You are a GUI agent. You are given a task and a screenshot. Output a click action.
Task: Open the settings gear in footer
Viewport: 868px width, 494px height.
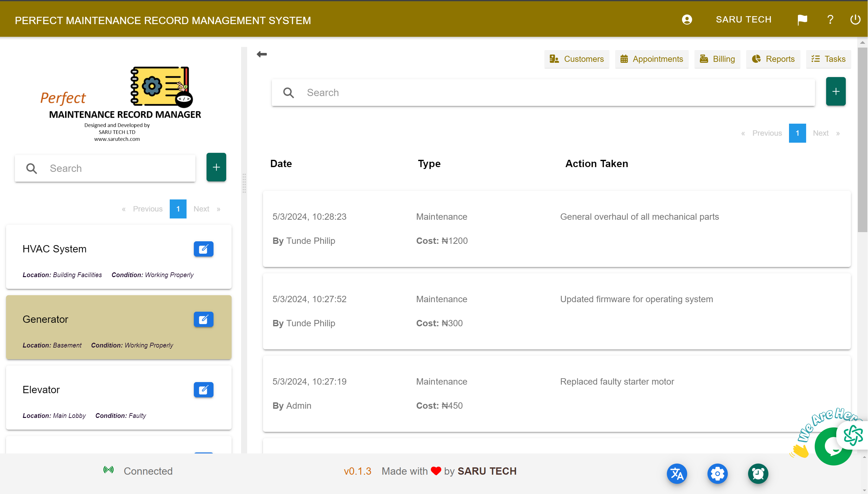(x=718, y=474)
